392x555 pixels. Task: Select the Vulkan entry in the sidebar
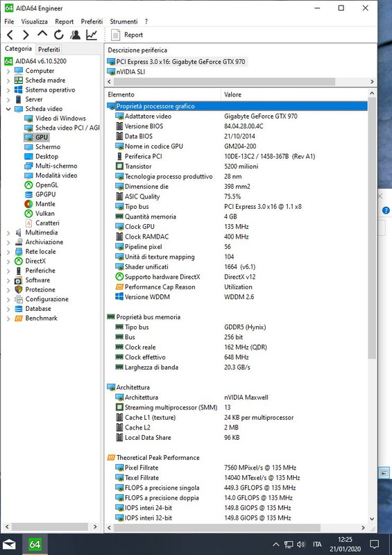[44, 214]
